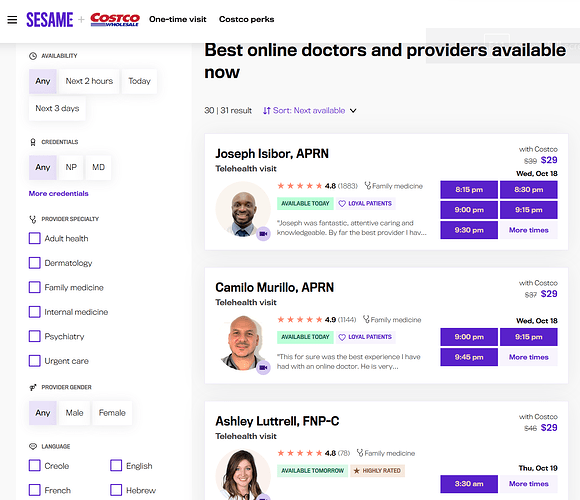Check the Dermatology specialty checkbox
Viewport: 580px width, 500px height.
click(x=35, y=263)
